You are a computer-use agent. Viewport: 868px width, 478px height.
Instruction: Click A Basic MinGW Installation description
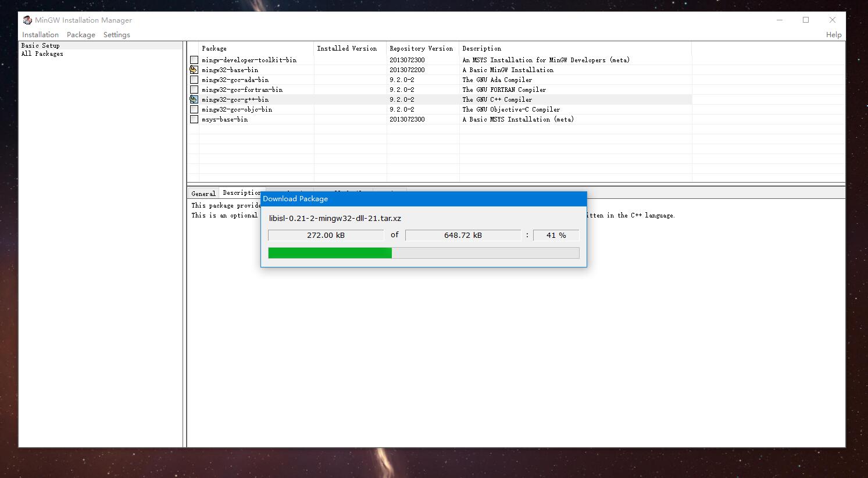(x=508, y=70)
